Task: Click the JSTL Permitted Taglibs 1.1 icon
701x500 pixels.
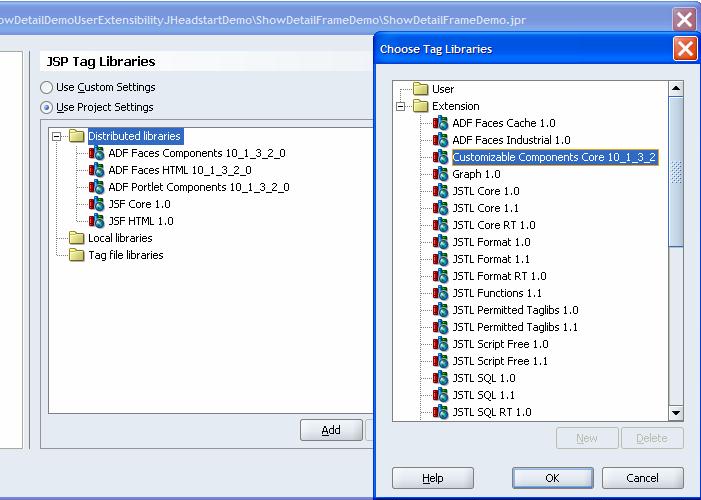Action: tap(440, 327)
